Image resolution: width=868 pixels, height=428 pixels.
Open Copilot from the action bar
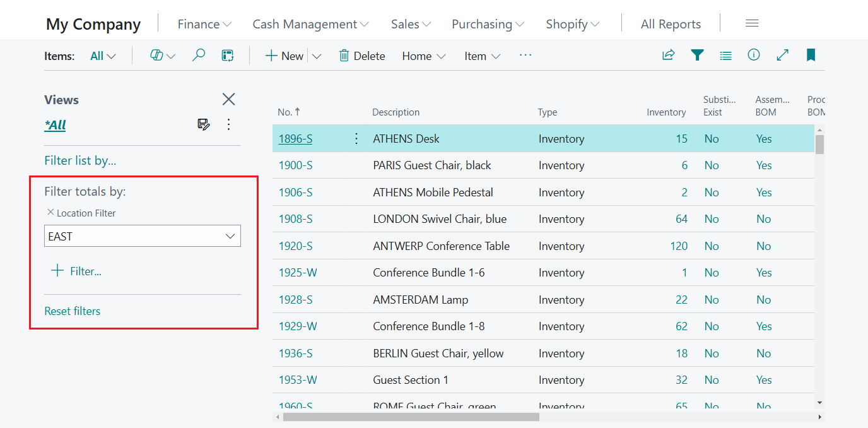point(158,56)
